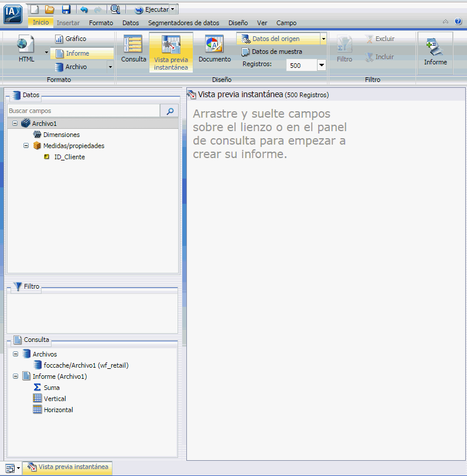The image size is (467, 476).
Task: Click Vista previa instantánea bottom tab
Action: coord(68,467)
